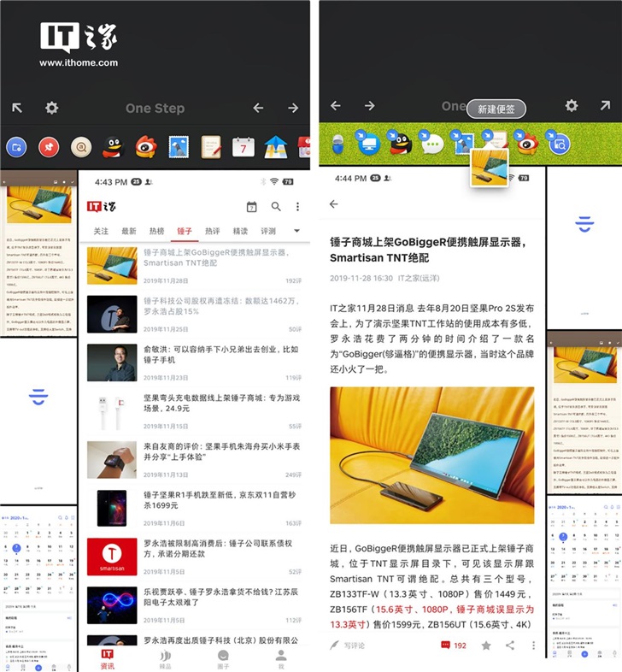The image size is (622, 672).
Task: Tap the forward arrow in the right One Step bar
Action: (x=370, y=105)
